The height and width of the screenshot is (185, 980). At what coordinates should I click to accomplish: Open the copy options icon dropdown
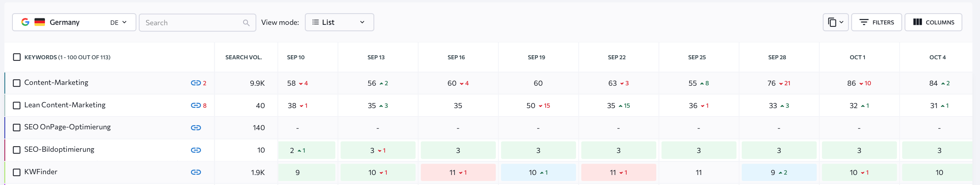pyautogui.click(x=836, y=22)
